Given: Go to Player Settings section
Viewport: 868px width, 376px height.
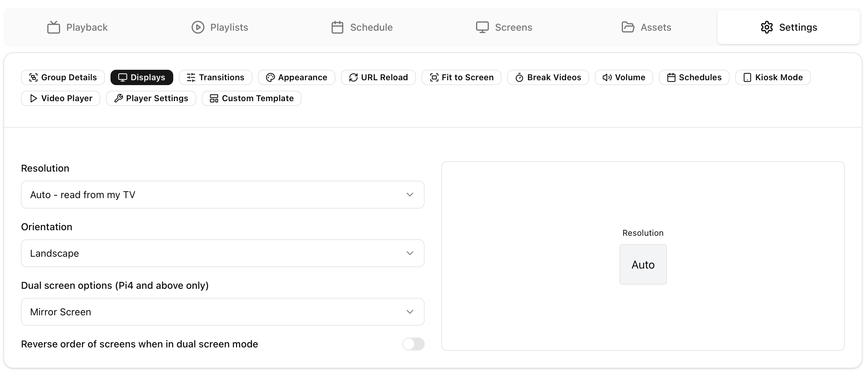Looking at the screenshot, I should 151,98.
